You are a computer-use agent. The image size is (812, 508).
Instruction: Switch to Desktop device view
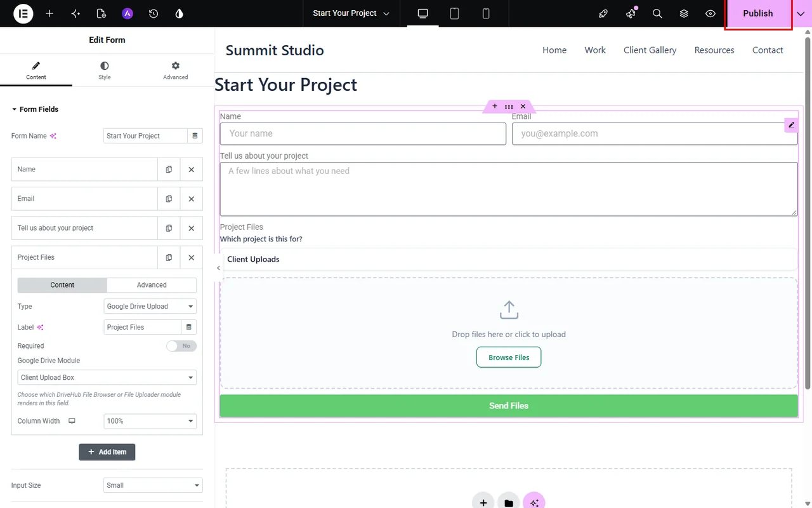coord(423,13)
